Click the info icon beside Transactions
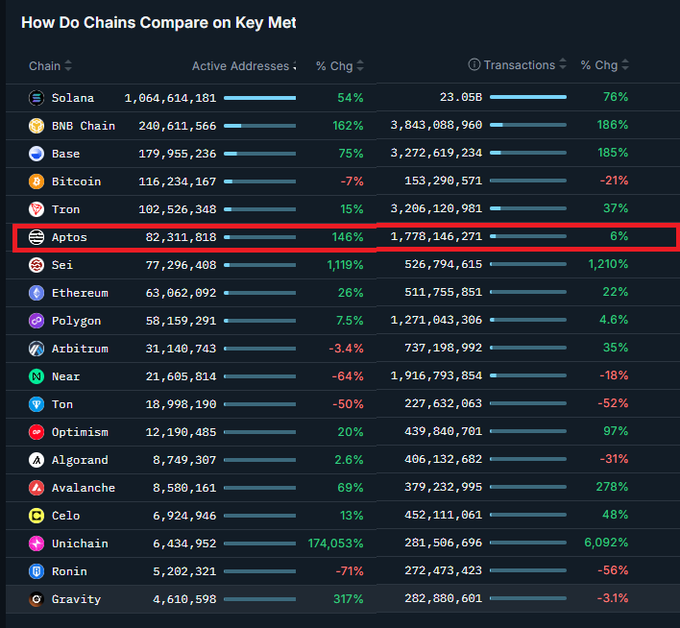680x628 pixels. click(x=474, y=65)
